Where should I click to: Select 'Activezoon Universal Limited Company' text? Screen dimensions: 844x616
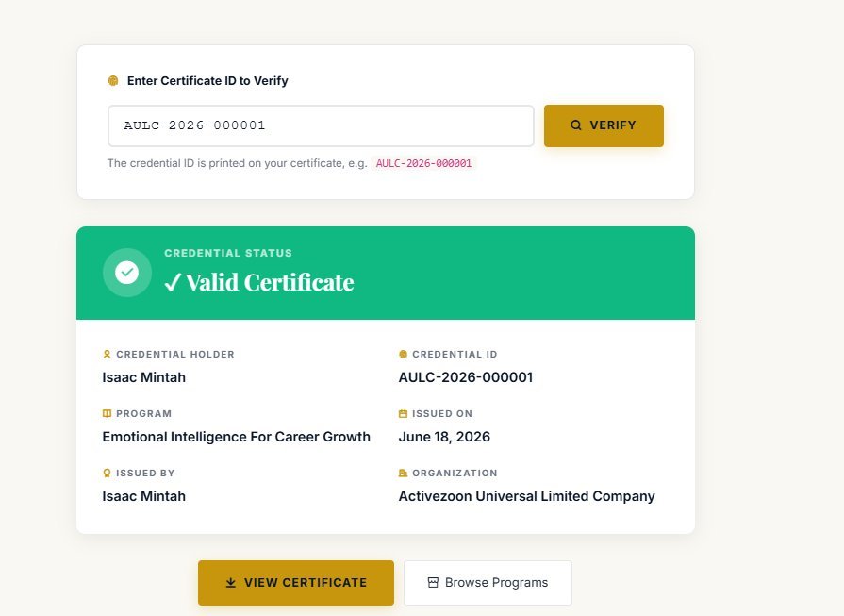point(526,496)
